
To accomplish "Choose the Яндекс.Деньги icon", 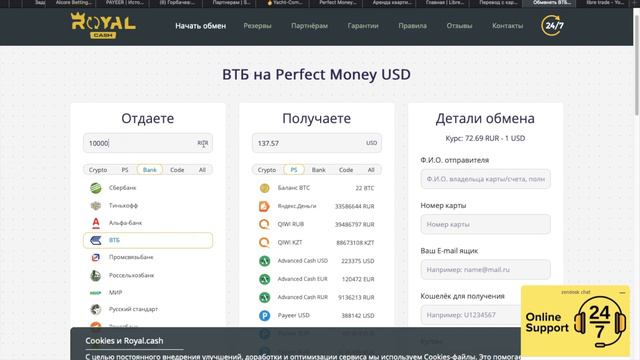I will pos(264,206).
